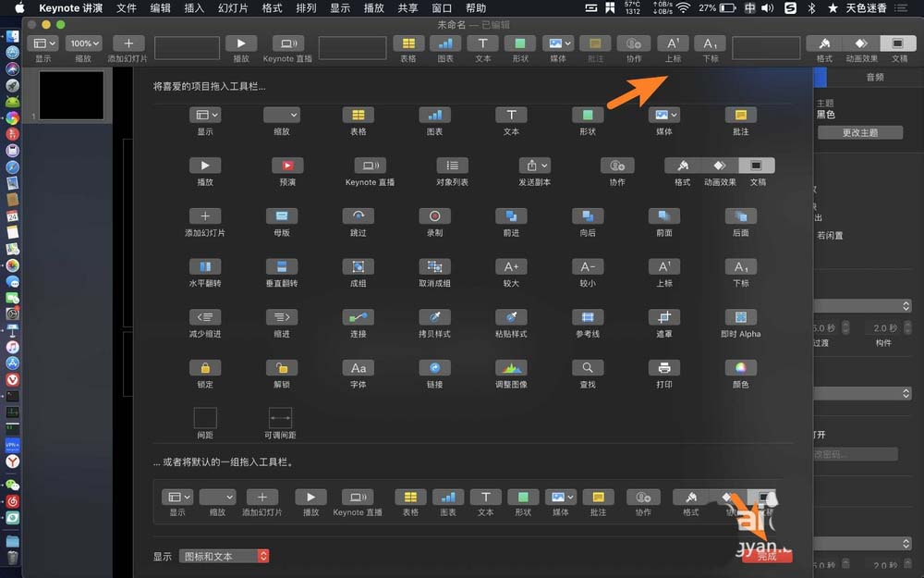Choose the 垂直翻转 flip vertical icon
The width and height of the screenshot is (924, 578).
(x=282, y=266)
